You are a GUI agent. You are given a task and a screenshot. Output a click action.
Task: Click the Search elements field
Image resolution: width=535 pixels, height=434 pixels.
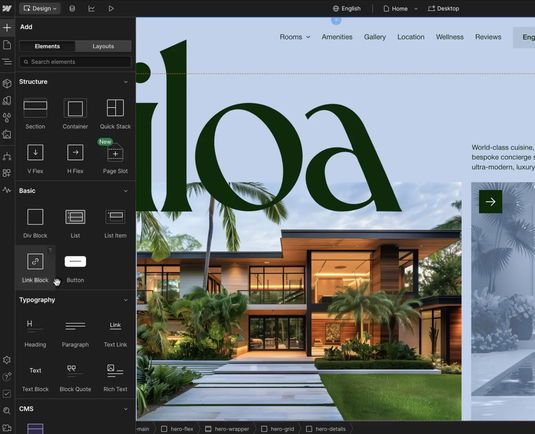[75, 62]
